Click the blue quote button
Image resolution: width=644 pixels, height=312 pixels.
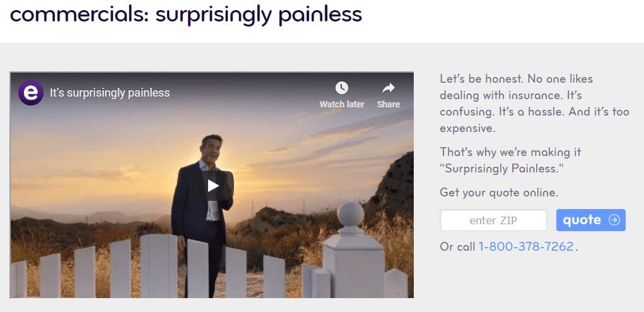591,220
